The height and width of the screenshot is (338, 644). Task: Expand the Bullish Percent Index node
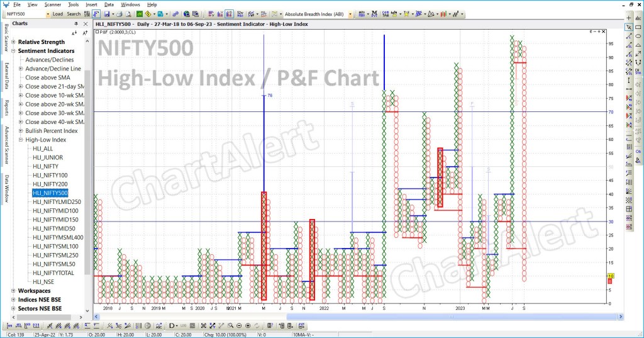pyautogui.click(x=21, y=131)
